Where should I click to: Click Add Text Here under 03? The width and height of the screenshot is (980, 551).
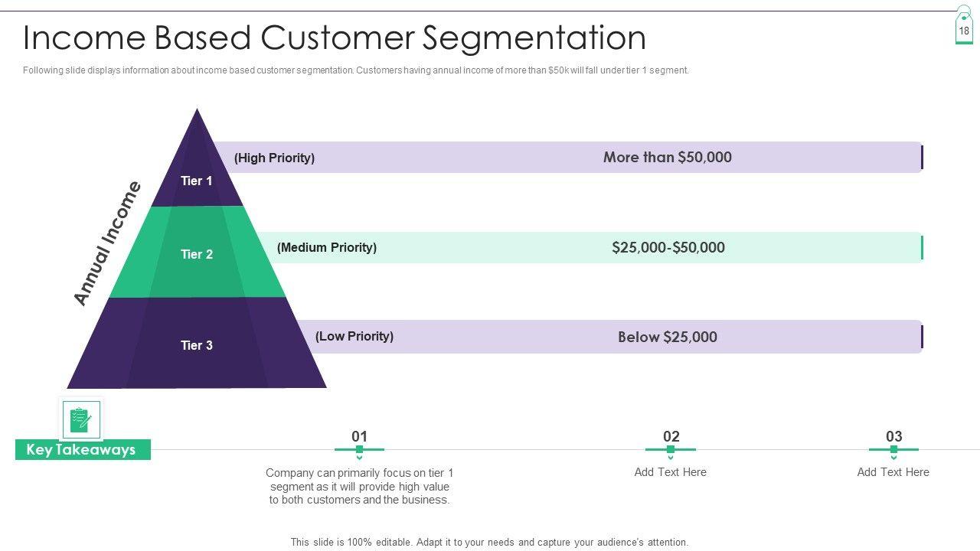pos(893,472)
